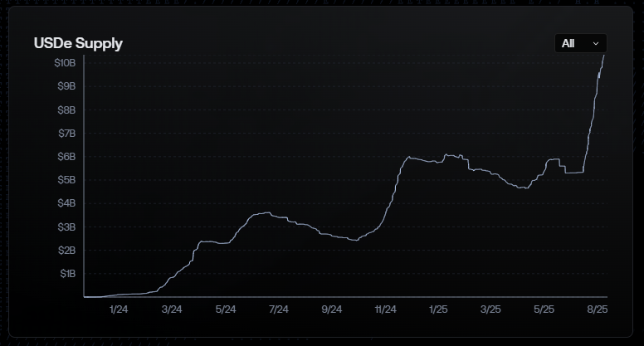644x346 pixels.
Task: Click the line's local peak above 7/24
Action: (x=264, y=213)
